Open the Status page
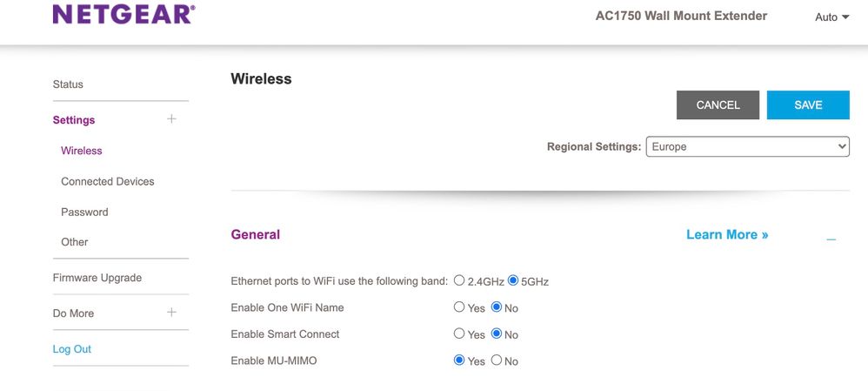The height and width of the screenshot is (391, 868). coord(68,84)
